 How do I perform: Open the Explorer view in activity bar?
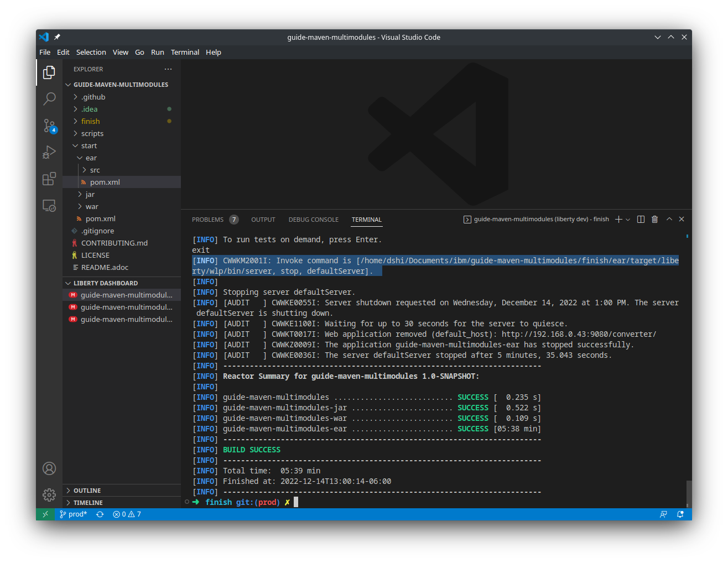click(x=49, y=72)
